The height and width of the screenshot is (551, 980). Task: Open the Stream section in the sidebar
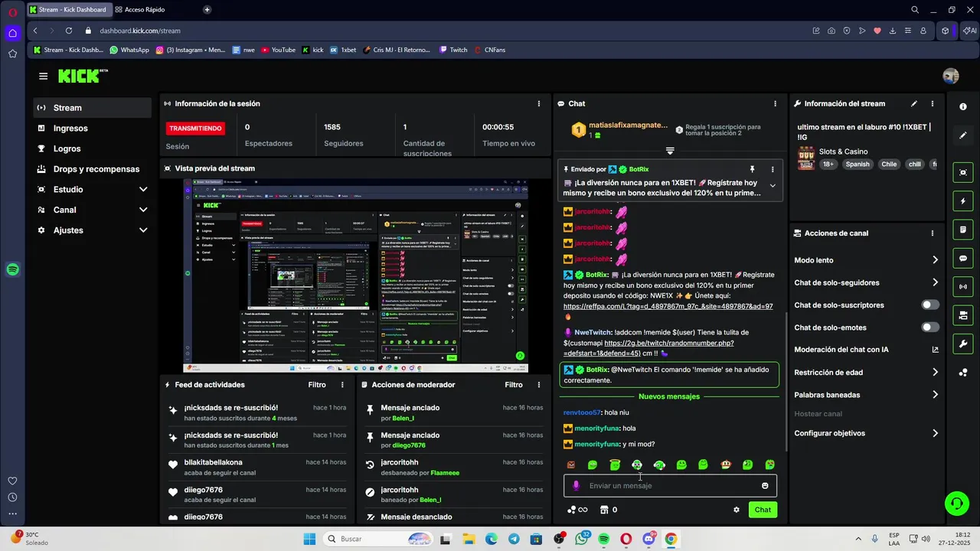click(93, 108)
